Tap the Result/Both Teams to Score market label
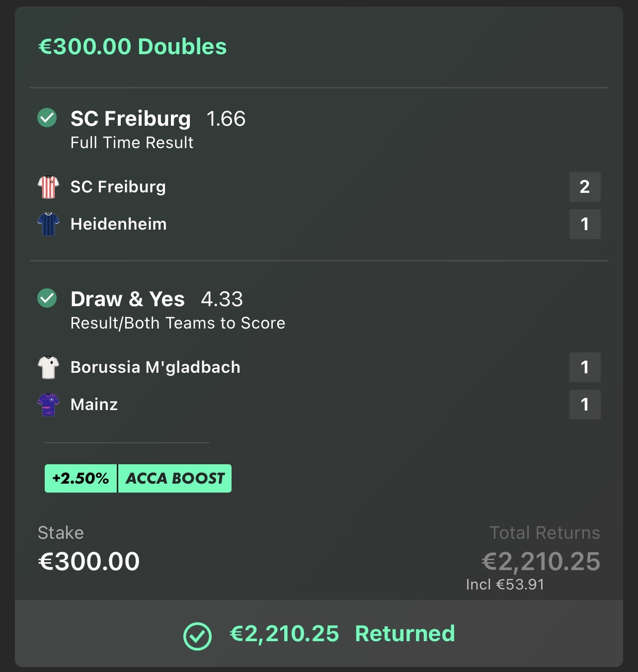Screen dimensions: 638x672 pos(177,323)
